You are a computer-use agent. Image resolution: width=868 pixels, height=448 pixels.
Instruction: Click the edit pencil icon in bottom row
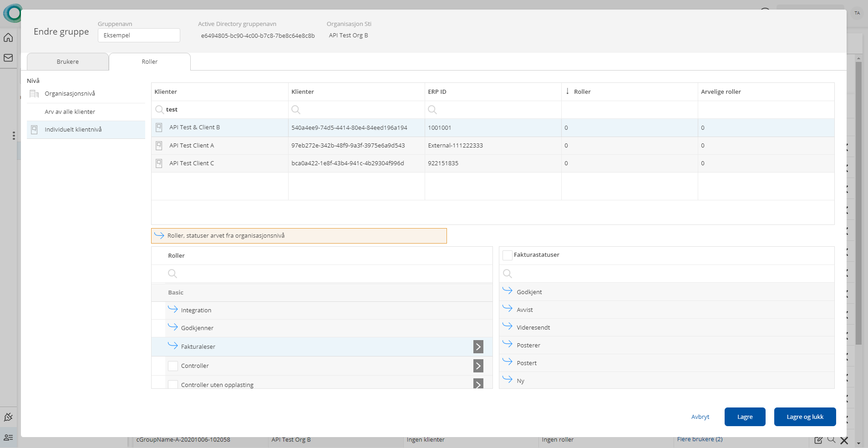pos(818,440)
